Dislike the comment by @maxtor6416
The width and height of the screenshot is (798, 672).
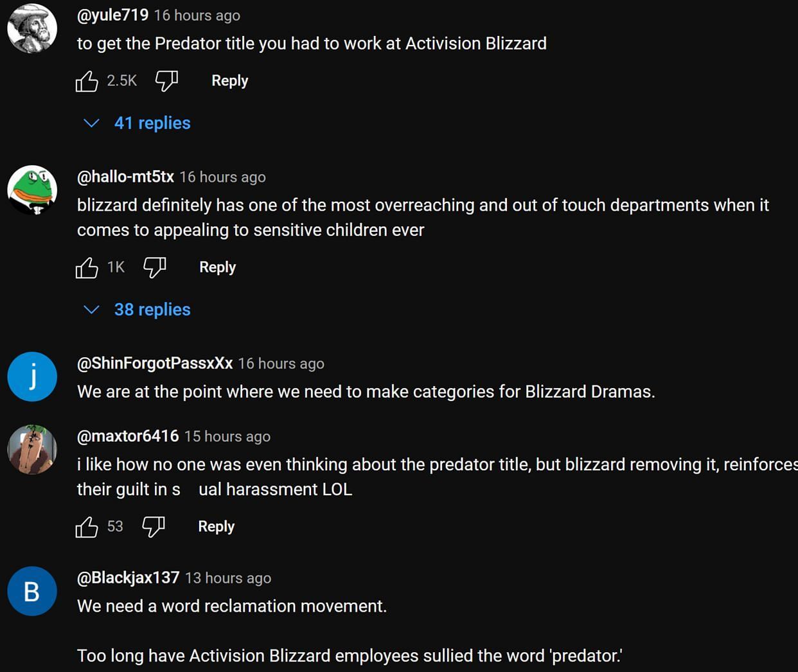tap(153, 527)
